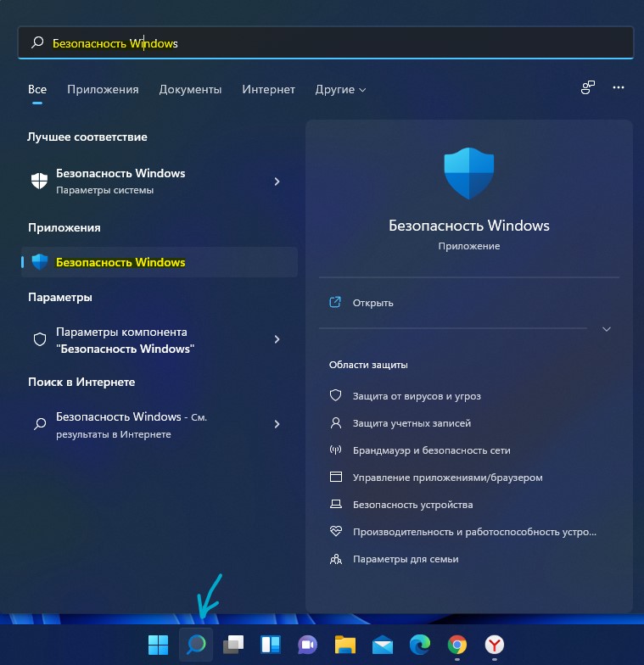Open the search feedback/account icon
Screen dimensions: 644x665
[x=587, y=87]
